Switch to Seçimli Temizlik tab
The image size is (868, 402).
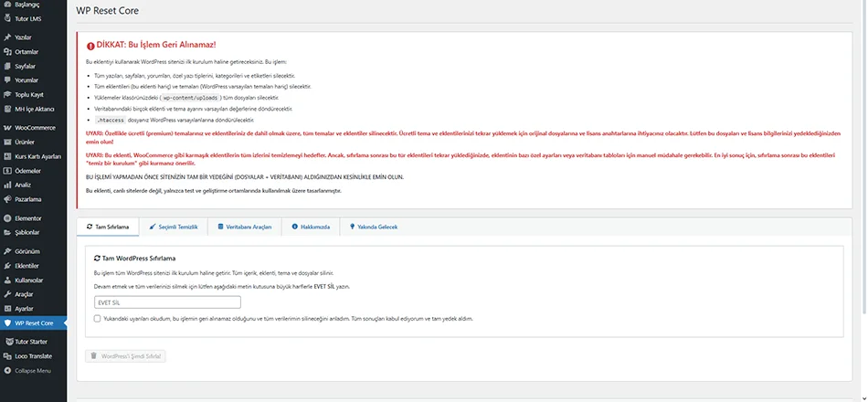174,227
